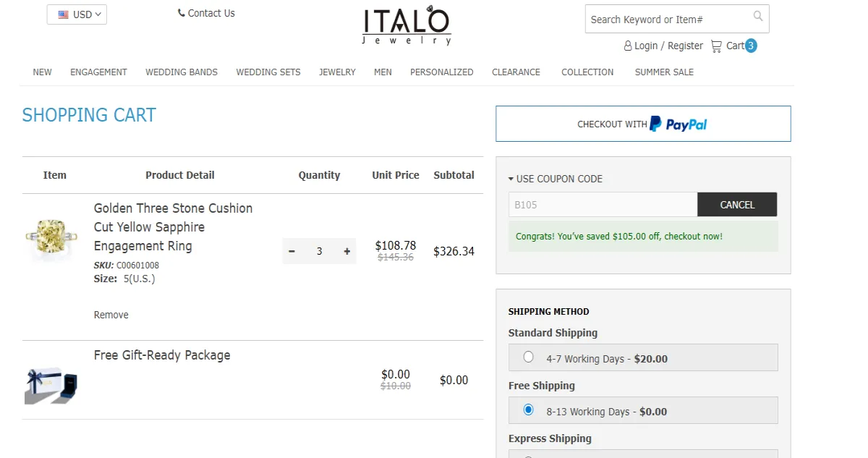Click the gift package thumbnail
The image size is (868, 458).
click(x=51, y=386)
